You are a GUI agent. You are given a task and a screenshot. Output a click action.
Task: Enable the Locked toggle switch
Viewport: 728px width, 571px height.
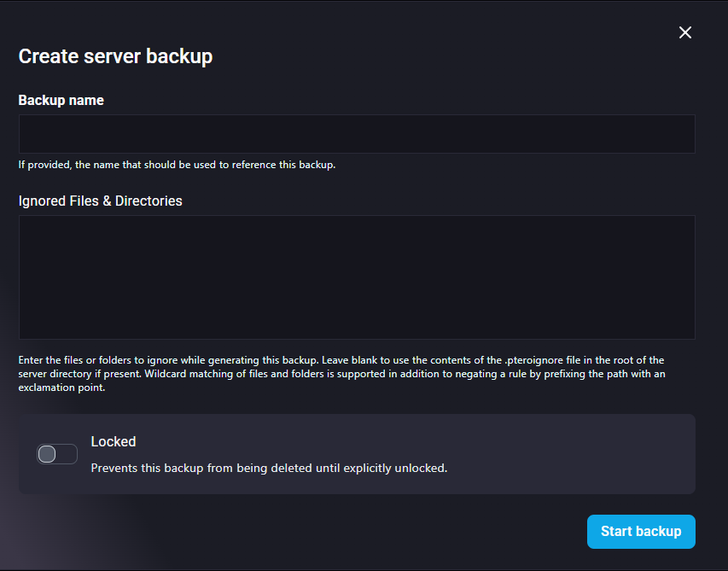57,454
